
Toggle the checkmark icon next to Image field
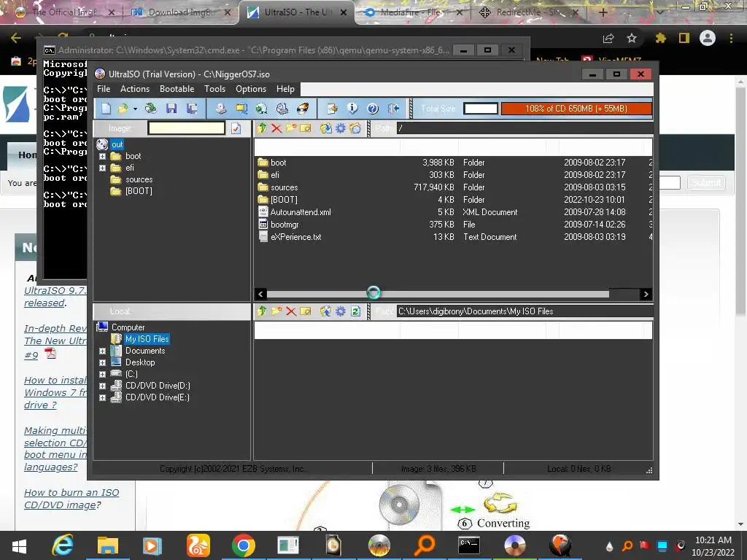point(236,128)
